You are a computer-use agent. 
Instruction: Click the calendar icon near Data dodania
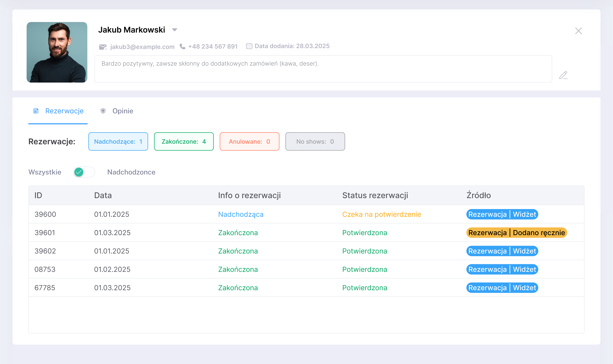click(x=249, y=46)
